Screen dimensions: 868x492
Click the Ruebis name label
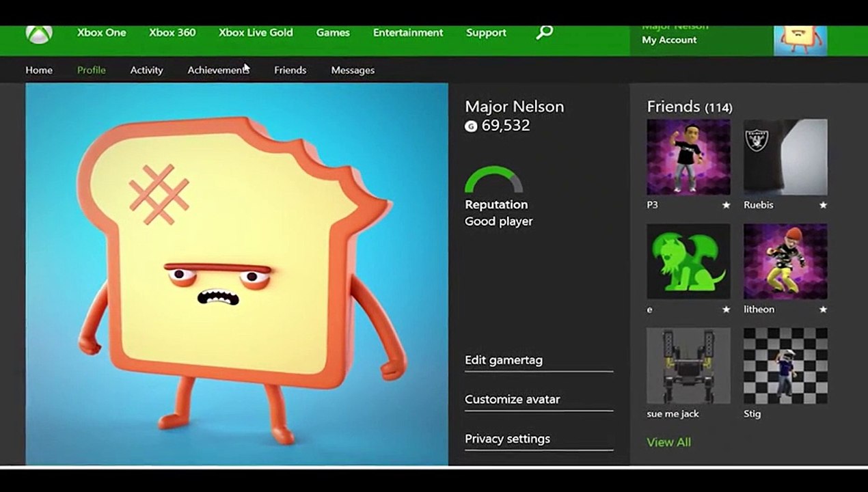tap(759, 205)
